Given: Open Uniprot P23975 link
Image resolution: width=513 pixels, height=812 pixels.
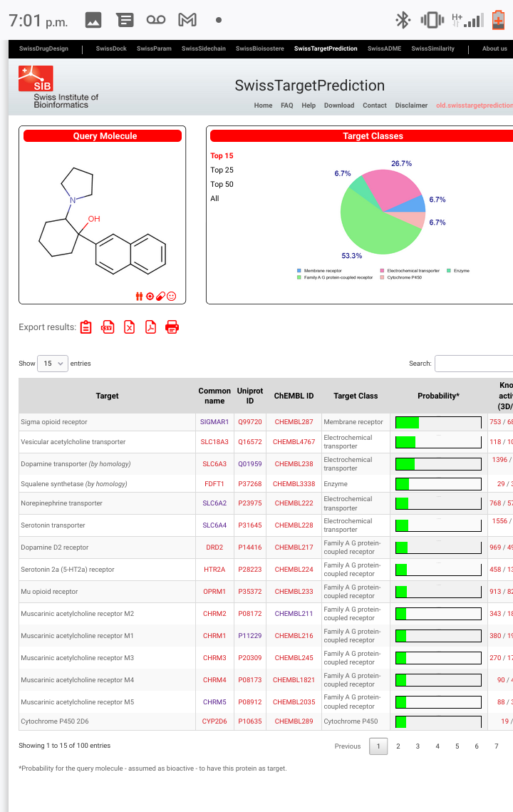Looking at the screenshot, I should (250, 503).
